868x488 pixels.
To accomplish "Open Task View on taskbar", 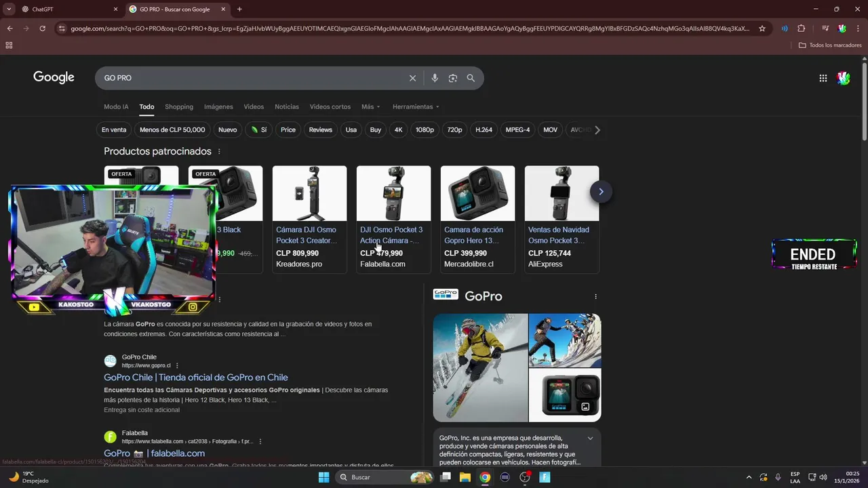I will tap(446, 477).
